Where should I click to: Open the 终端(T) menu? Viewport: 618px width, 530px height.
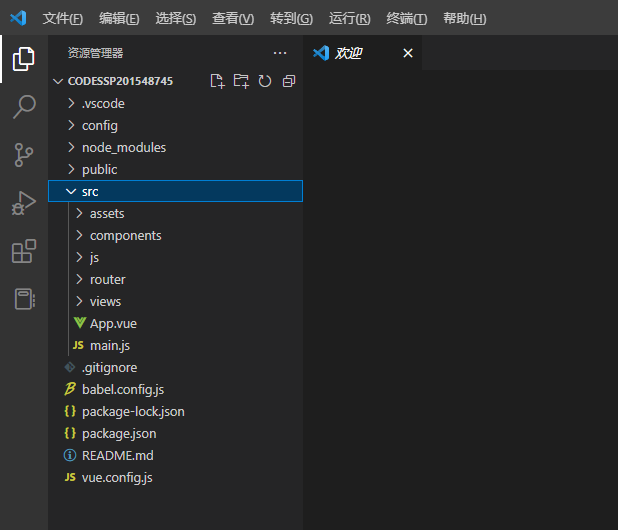click(407, 19)
